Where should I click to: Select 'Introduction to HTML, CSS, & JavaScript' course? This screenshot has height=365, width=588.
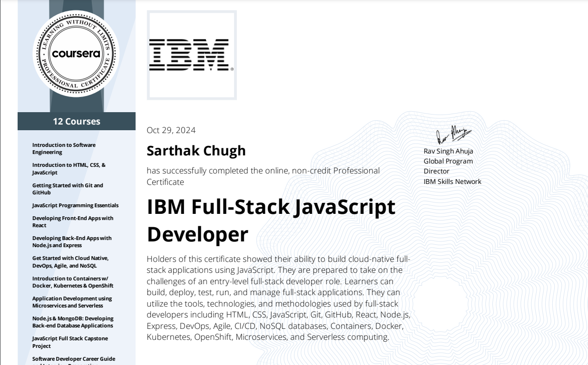coord(69,169)
